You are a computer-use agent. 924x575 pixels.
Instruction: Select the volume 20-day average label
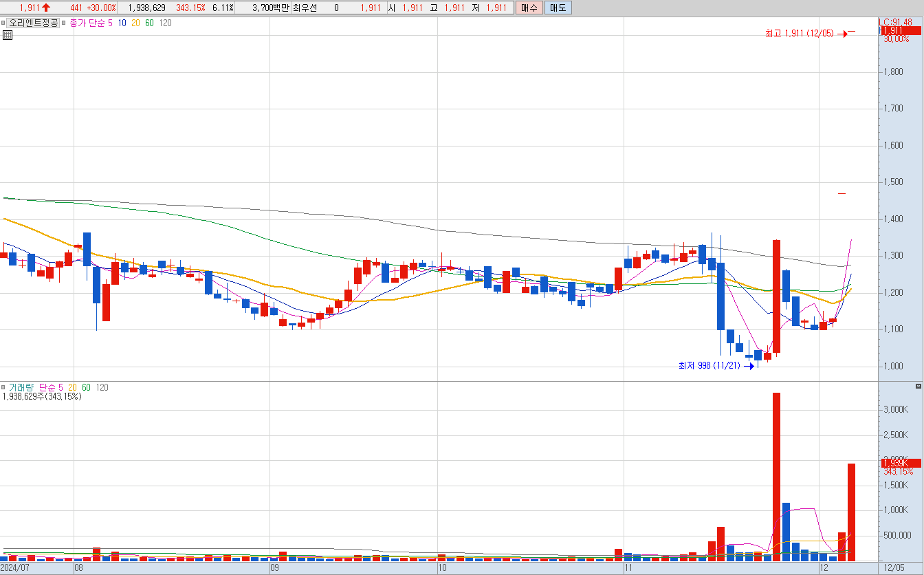point(73,387)
